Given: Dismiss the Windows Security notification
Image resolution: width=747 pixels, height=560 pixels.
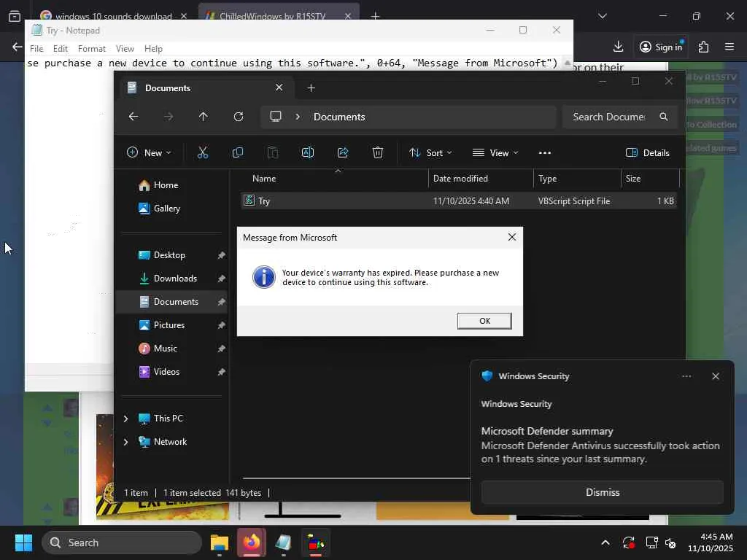Looking at the screenshot, I should 602,492.
